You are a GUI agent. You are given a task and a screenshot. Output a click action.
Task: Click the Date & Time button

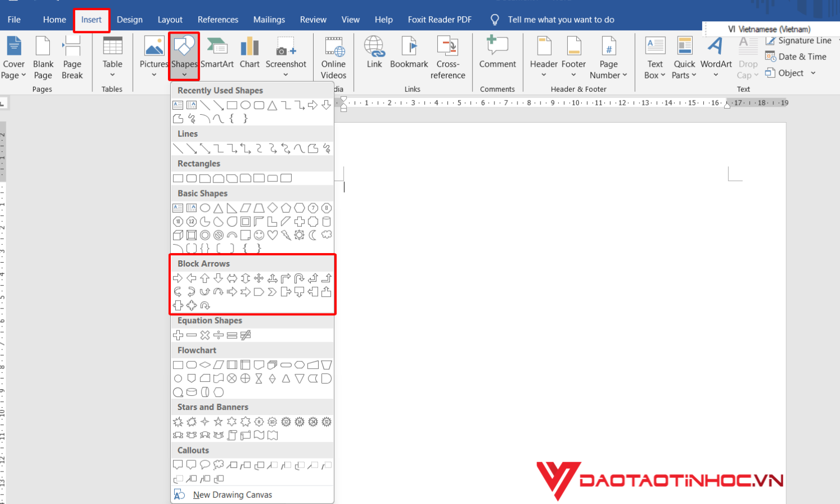click(796, 57)
